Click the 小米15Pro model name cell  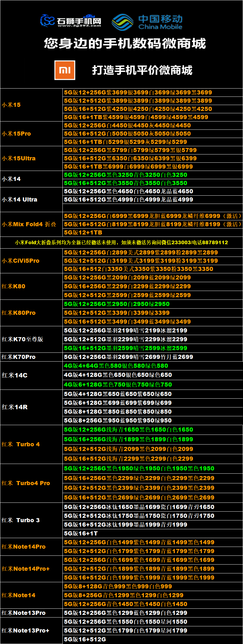(32, 134)
